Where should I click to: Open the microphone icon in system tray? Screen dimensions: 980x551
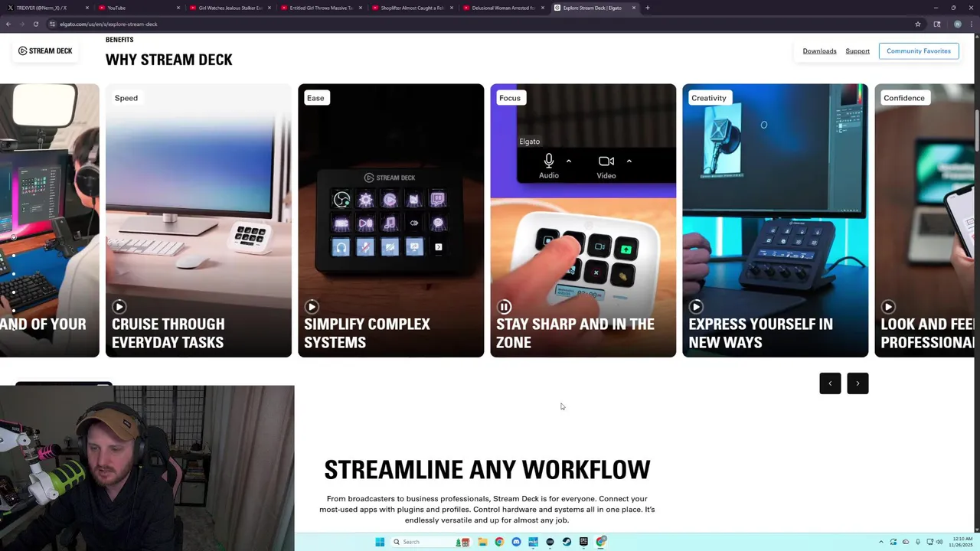(918, 542)
